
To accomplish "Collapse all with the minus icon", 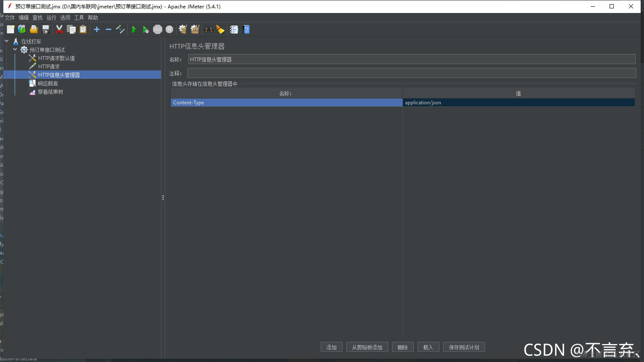I will 109,29.
